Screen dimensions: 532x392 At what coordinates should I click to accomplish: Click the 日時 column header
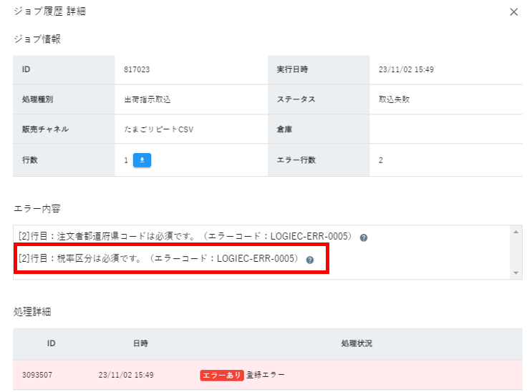click(140, 344)
